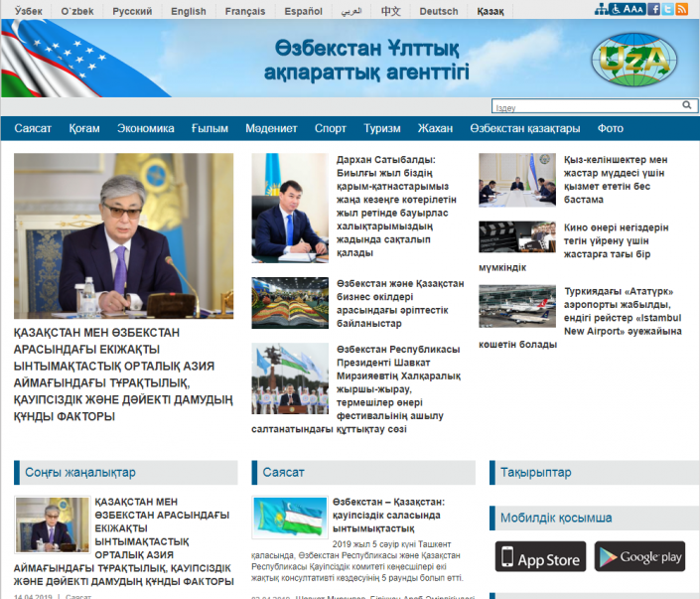700x599 pixels.
Task: Open the Twitter page icon
Action: point(667,9)
